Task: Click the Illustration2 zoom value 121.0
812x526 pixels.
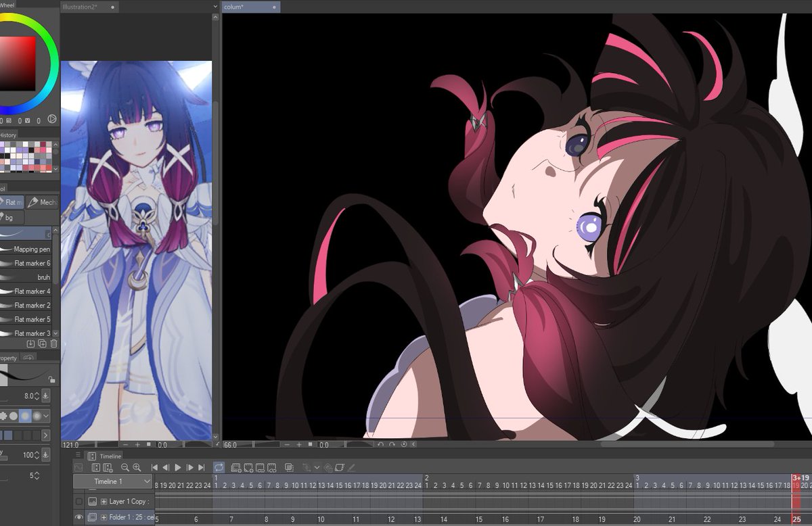Action: (70, 445)
